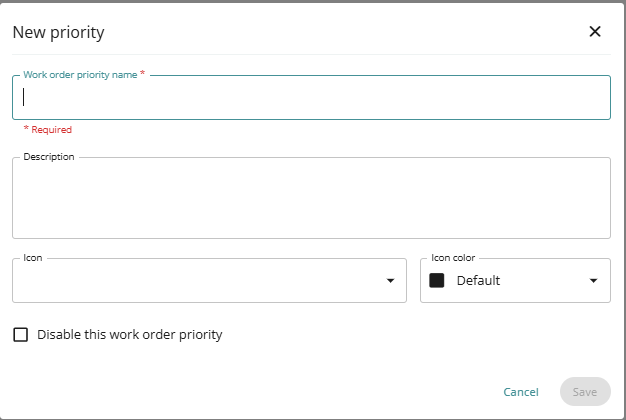Focus the Description text area
626x420 pixels.
[311, 198]
